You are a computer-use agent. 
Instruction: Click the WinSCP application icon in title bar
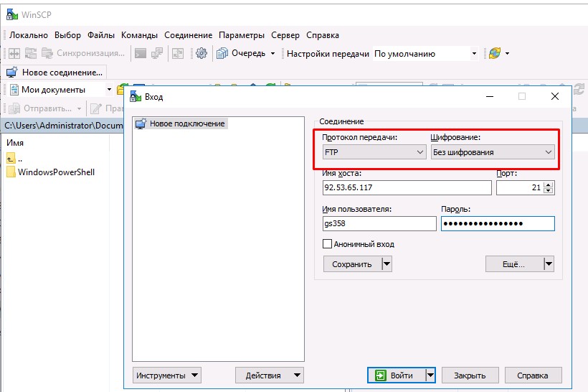(12, 14)
